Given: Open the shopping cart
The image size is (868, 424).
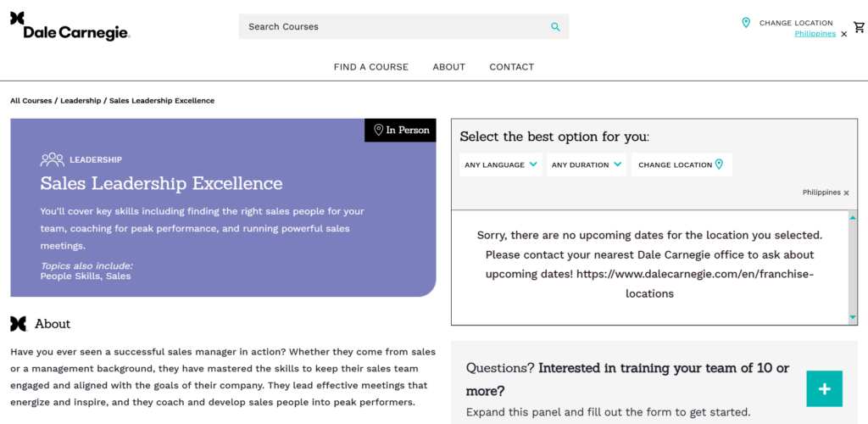Looking at the screenshot, I should point(859,26).
